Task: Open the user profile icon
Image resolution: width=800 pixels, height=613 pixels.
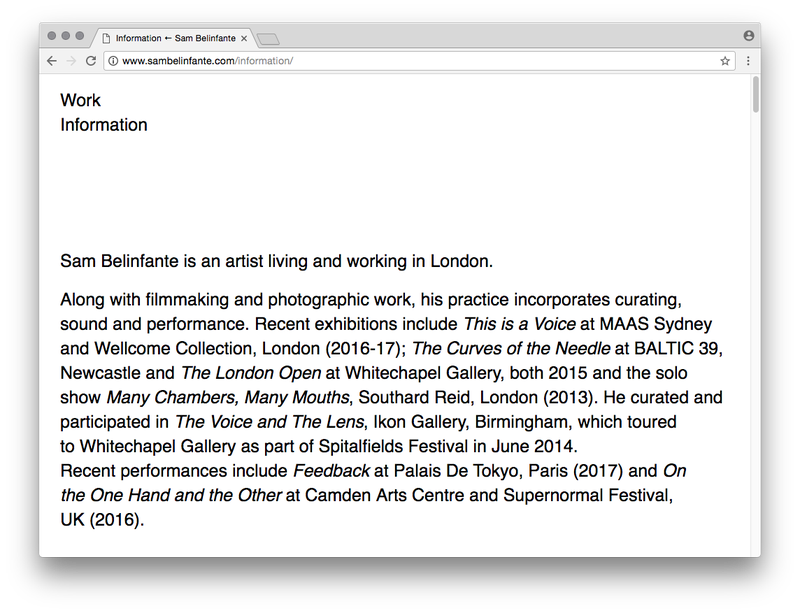Action: tap(748, 36)
